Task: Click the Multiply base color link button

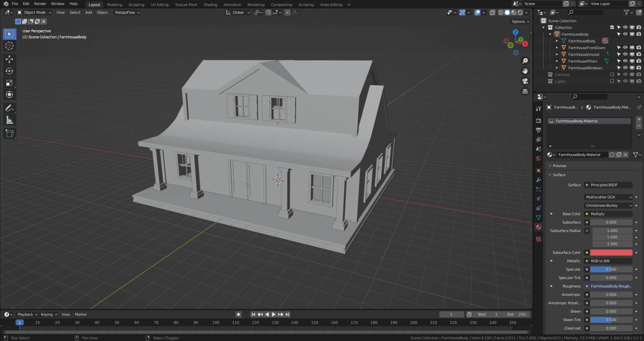Action: coord(608,214)
